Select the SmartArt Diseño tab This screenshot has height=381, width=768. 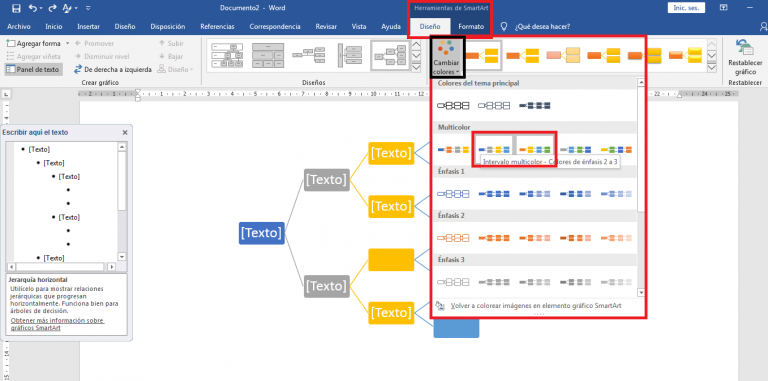430,27
